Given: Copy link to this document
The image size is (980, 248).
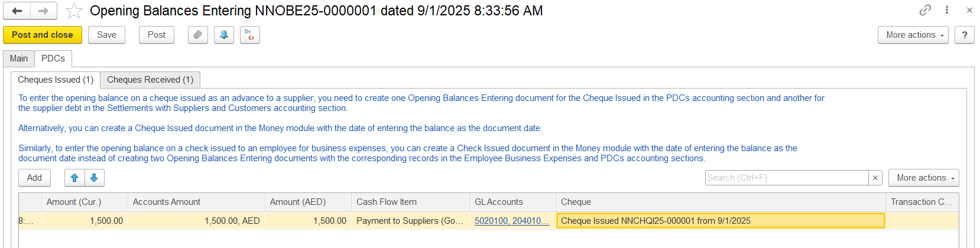Looking at the screenshot, I should pos(925,10).
